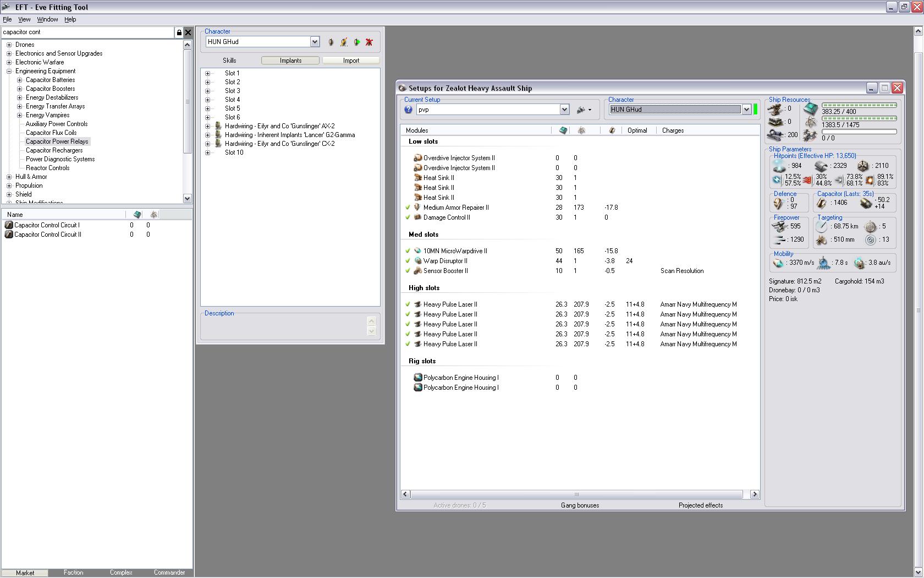Toggle the Damage Control II active checkmark
The image size is (924, 578).
pyautogui.click(x=408, y=217)
